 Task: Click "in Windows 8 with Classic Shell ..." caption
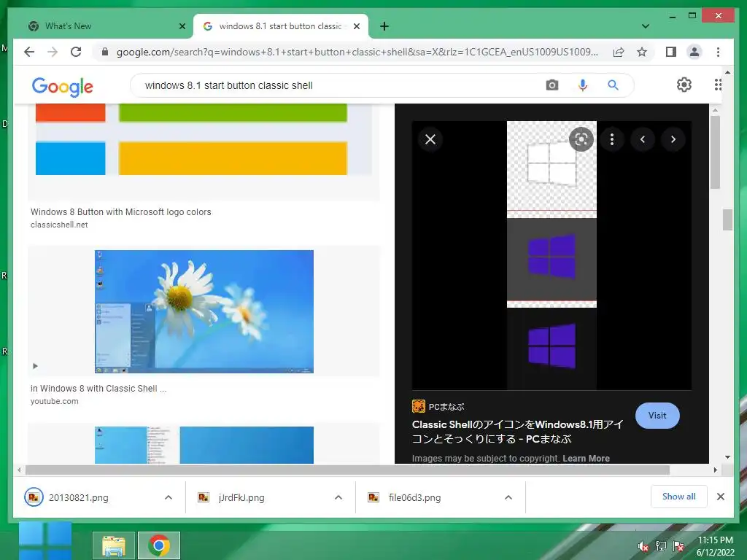(x=98, y=389)
